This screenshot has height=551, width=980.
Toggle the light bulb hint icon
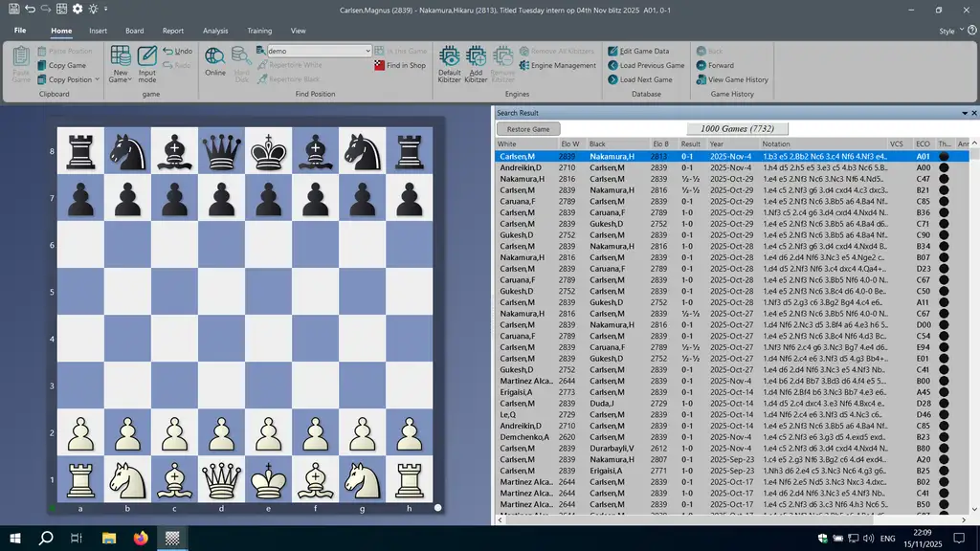(93, 9)
